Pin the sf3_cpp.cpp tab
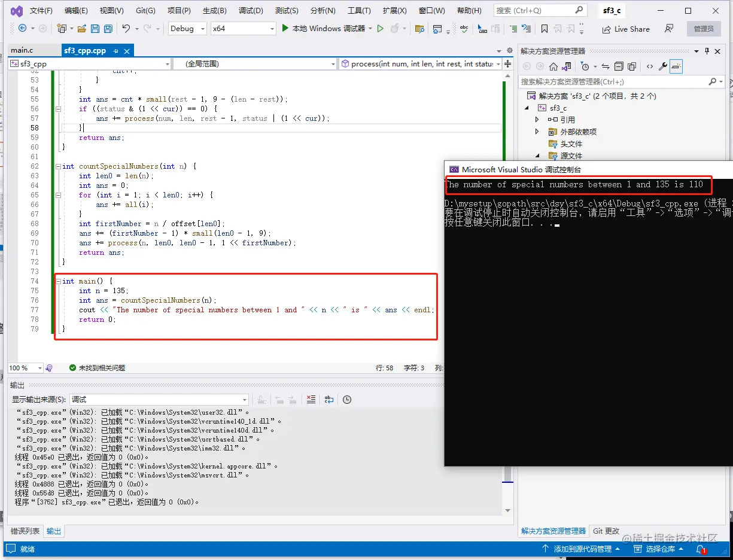 115,51
